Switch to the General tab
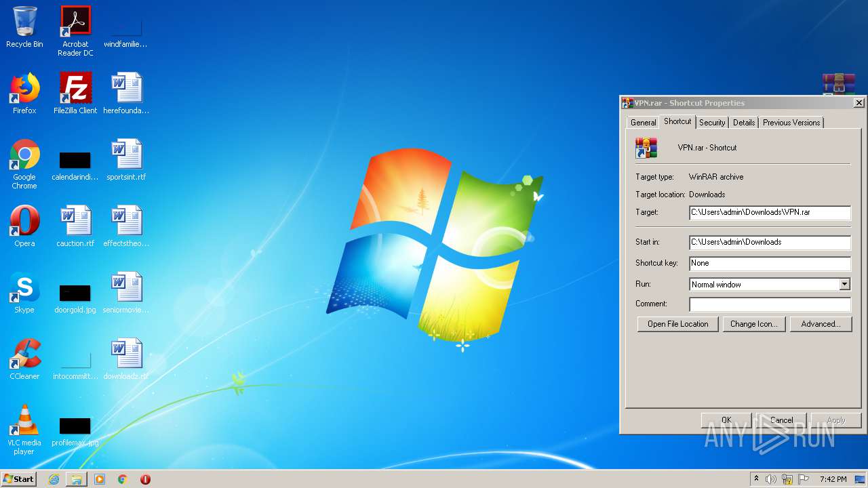The height and width of the screenshot is (488, 868). coord(643,123)
